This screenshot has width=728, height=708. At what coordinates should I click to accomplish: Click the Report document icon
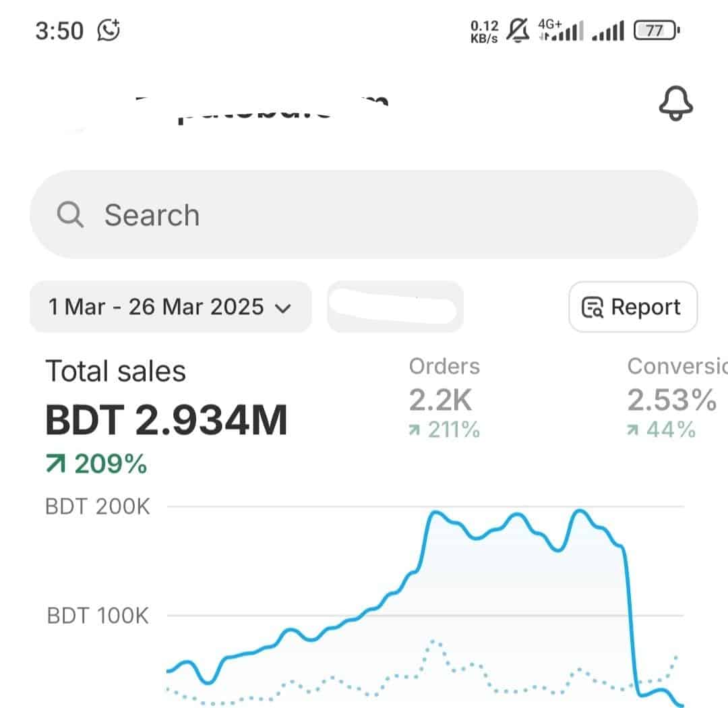[x=593, y=307]
